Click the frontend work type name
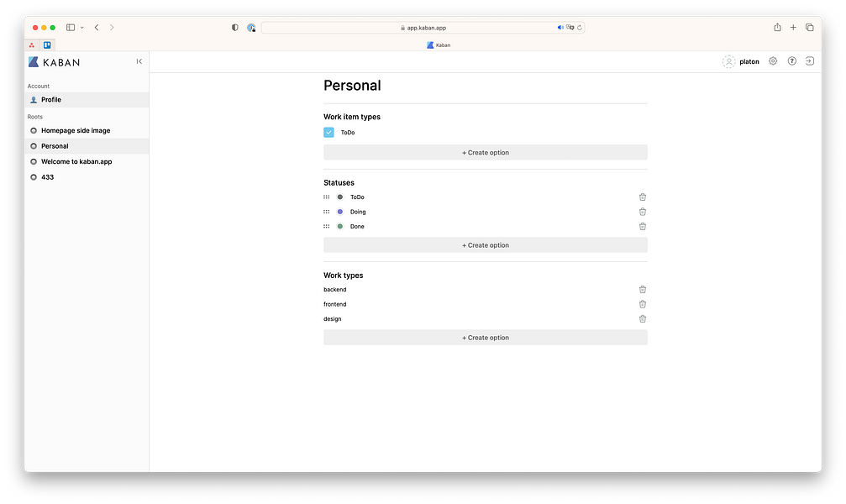 [335, 304]
